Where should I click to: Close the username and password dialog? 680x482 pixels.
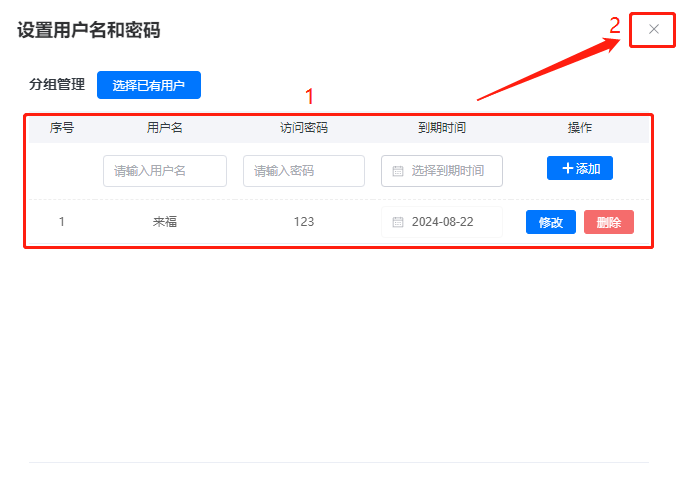[x=653, y=29]
